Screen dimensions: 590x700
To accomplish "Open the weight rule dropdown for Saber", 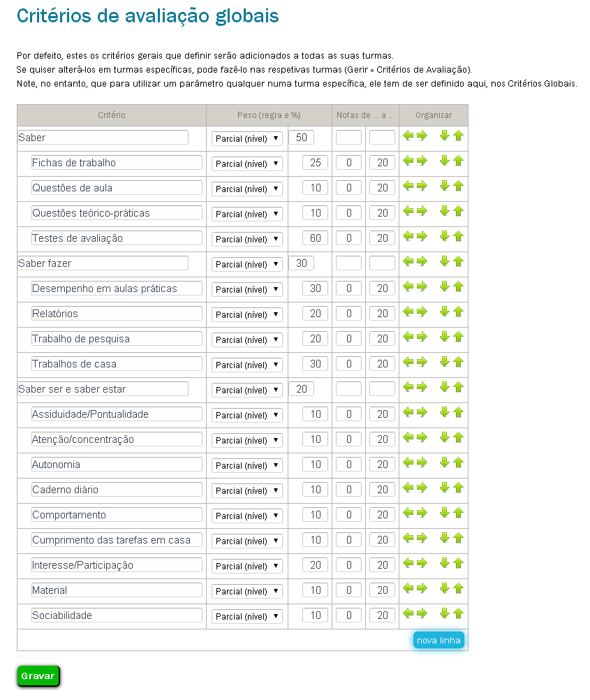I will tap(247, 138).
